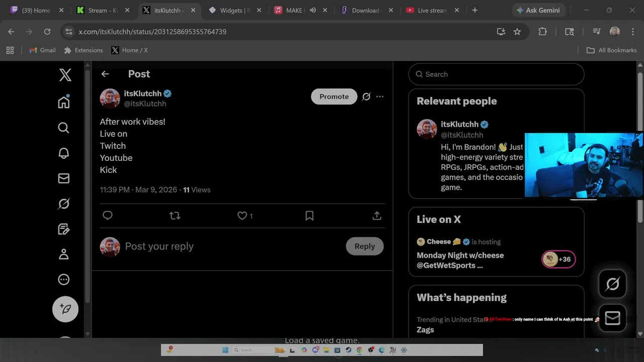Bookmark this page with star icon

pyautogui.click(x=517, y=32)
